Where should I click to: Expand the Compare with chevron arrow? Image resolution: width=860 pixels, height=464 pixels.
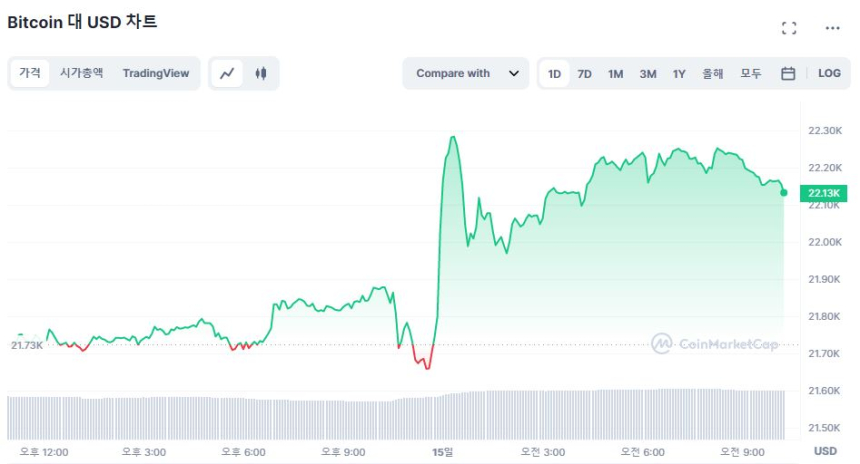[x=514, y=73]
